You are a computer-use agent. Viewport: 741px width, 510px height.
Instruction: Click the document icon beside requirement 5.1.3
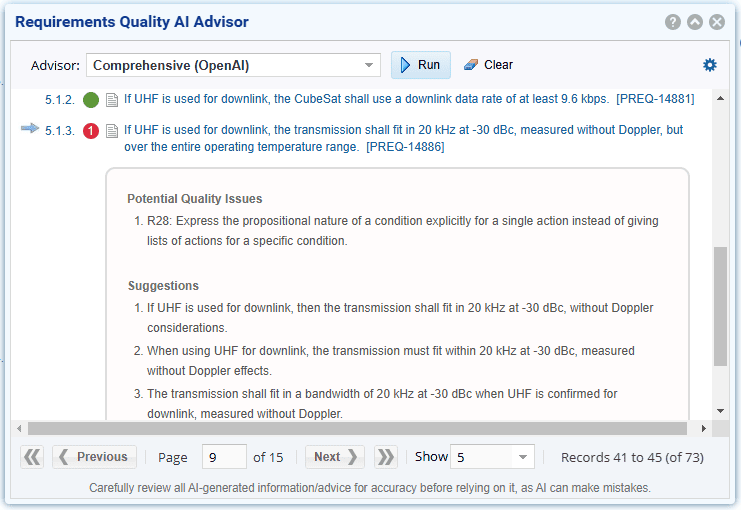(x=112, y=130)
